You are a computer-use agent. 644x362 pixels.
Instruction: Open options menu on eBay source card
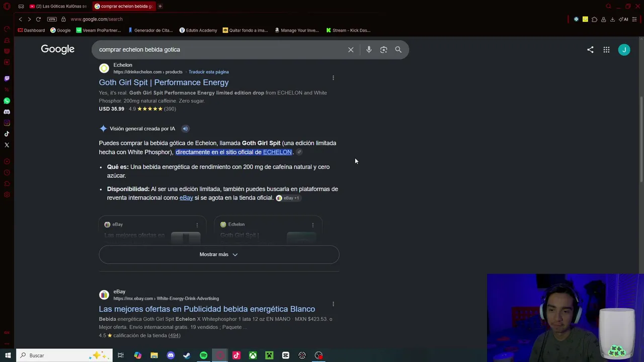click(197, 225)
